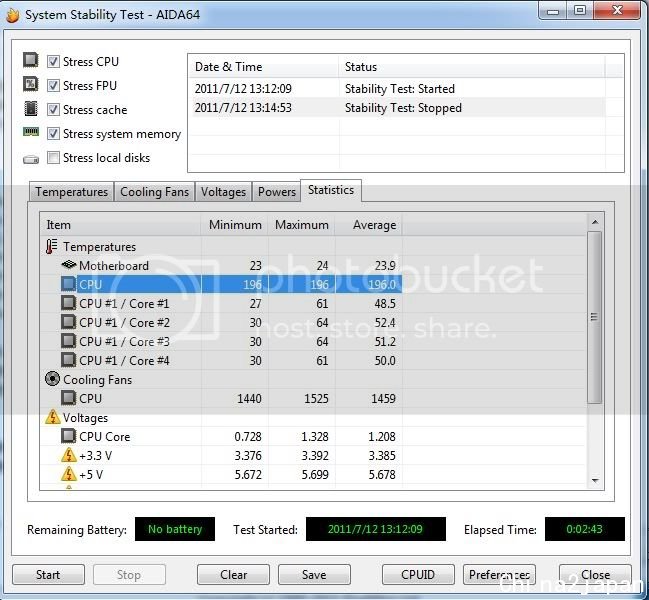
Task: Click the thermometer icon next to Temperatures
Action: 51,247
